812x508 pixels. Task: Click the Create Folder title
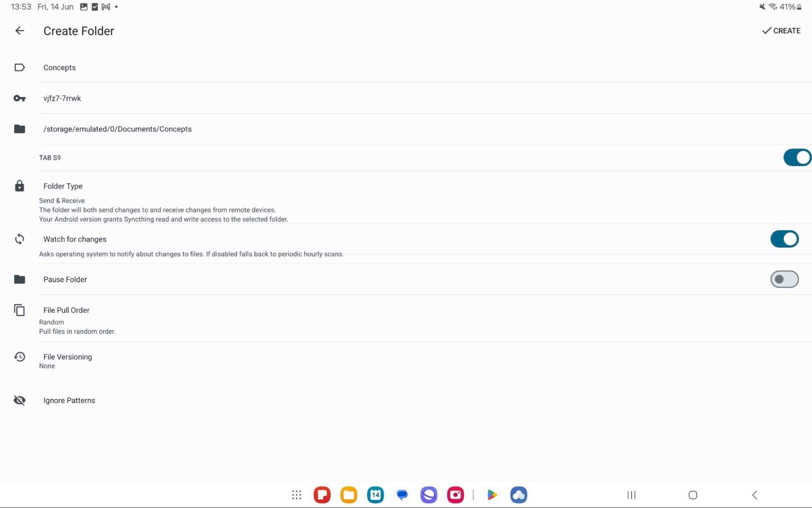point(79,31)
